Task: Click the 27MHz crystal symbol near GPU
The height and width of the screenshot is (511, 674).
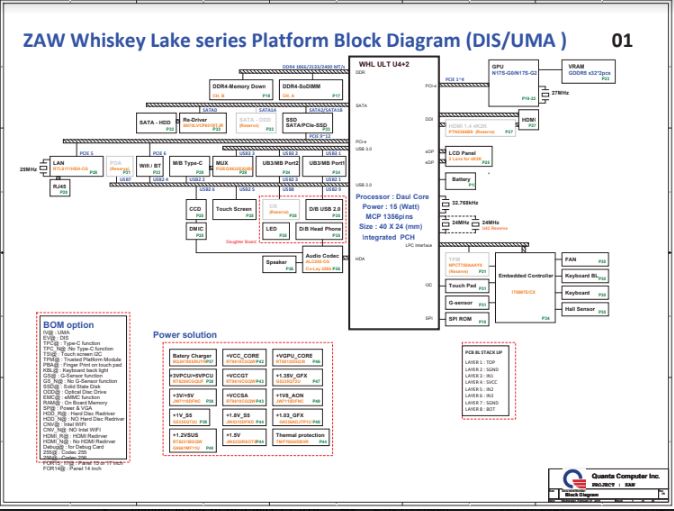Action: click(545, 93)
